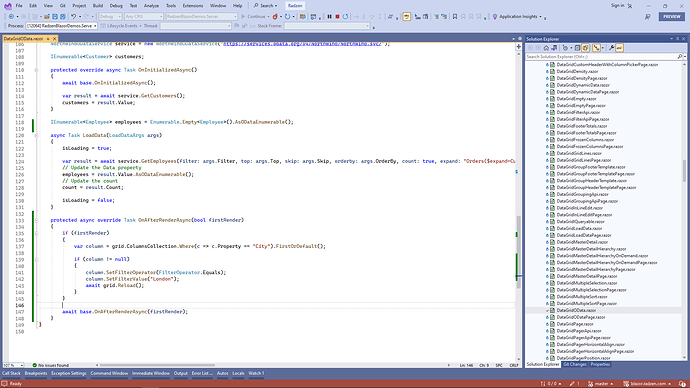Click the pending changes pencil icon
The height and width of the screenshot is (388, 690).
point(572,384)
